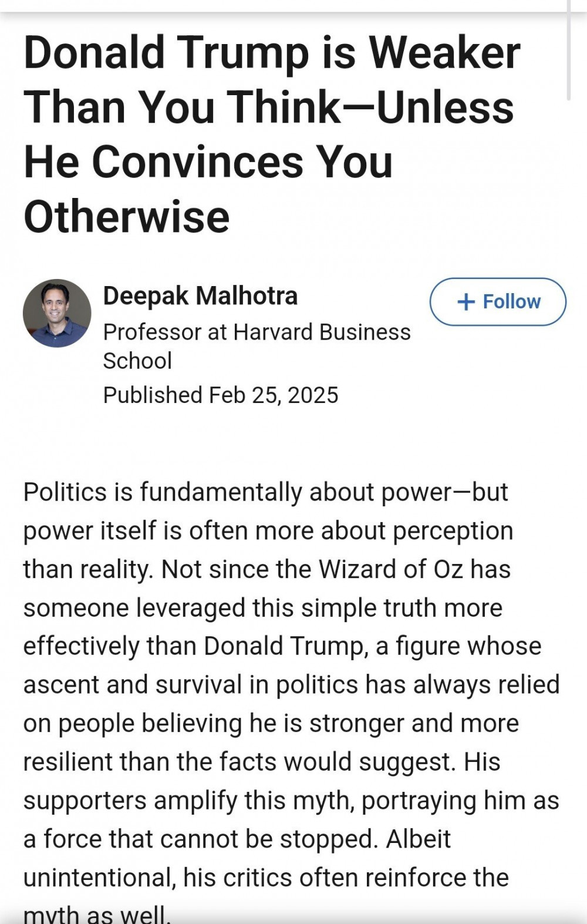Click the scrollbar at the top right
Image resolution: width=587 pixels, height=924 pixels.
568,50
